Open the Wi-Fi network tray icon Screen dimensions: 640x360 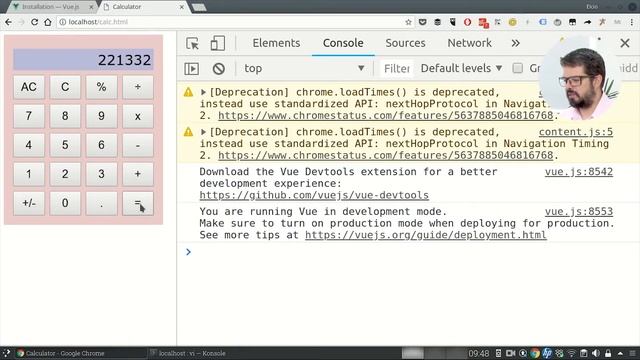click(572, 353)
